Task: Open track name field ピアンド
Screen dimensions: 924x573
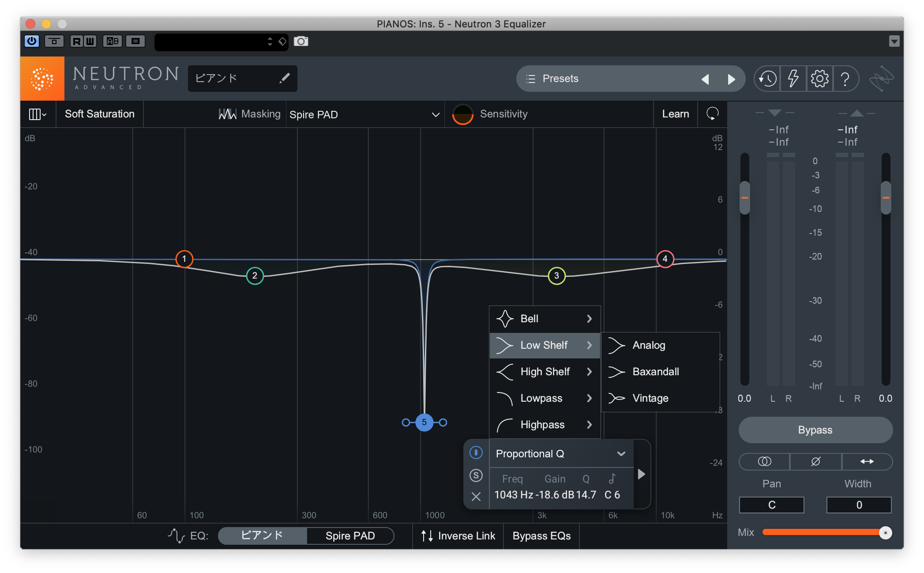Action: [242, 79]
